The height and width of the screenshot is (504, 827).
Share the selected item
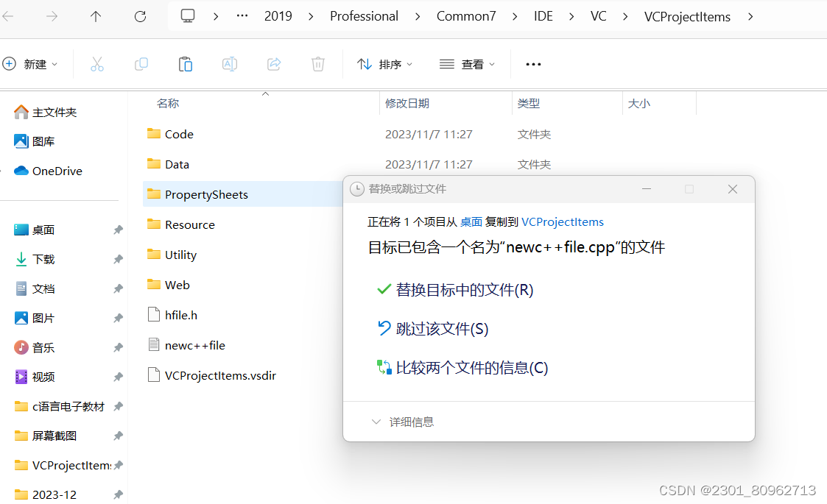(x=273, y=64)
